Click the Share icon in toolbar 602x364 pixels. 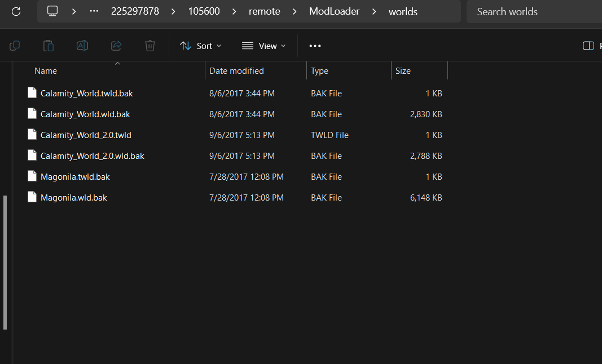[116, 46]
